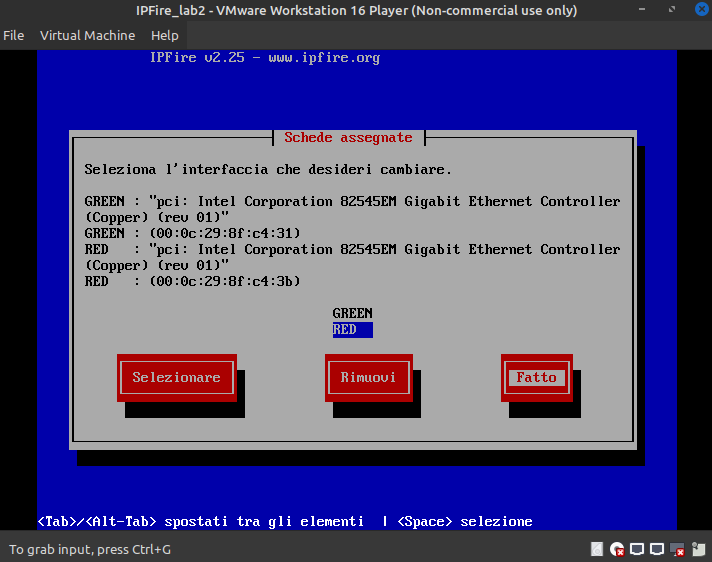Click the hard disk device icon
The image size is (712, 562).
(x=597, y=549)
